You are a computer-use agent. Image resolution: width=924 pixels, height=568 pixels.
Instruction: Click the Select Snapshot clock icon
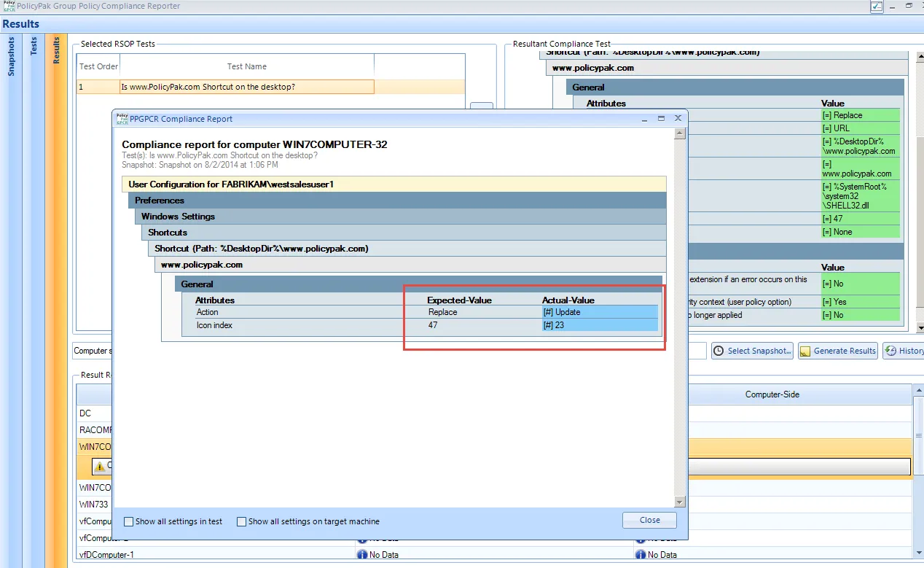point(719,351)
